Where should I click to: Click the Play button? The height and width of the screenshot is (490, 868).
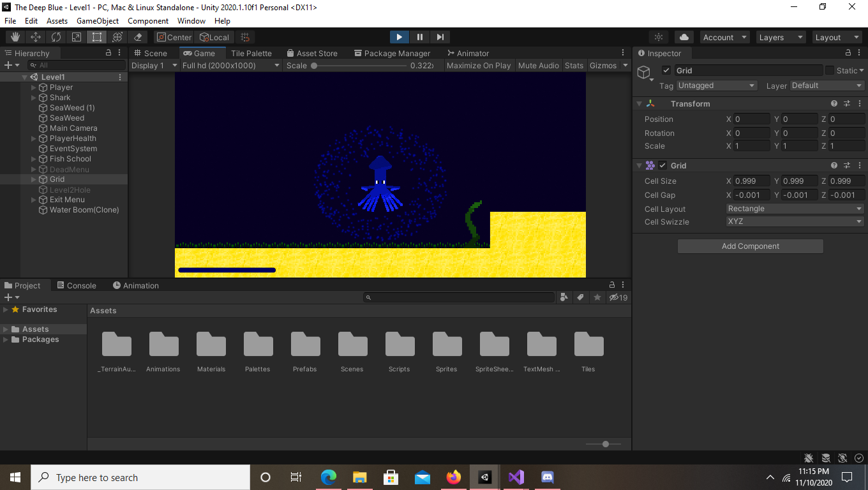[x=399, y=37]
